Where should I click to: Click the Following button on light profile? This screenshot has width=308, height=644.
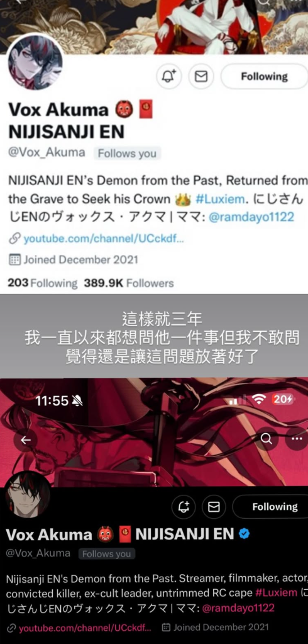(x=264, y=76)
